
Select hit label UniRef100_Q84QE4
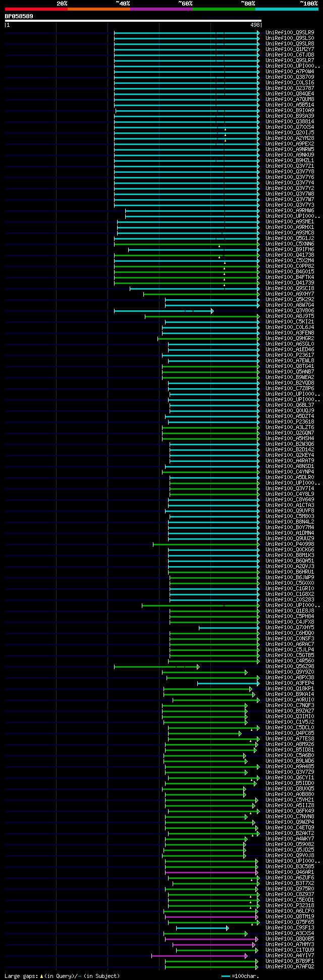[x=290, y=94]
